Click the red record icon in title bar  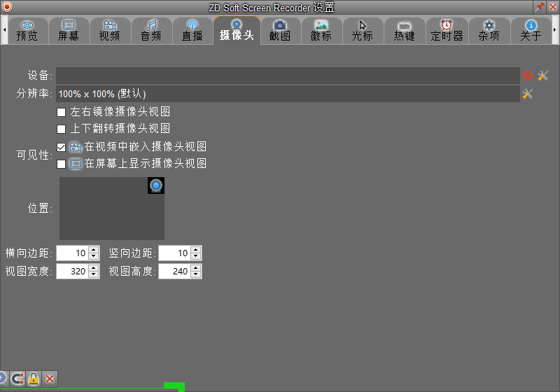[x=7, y=7]
